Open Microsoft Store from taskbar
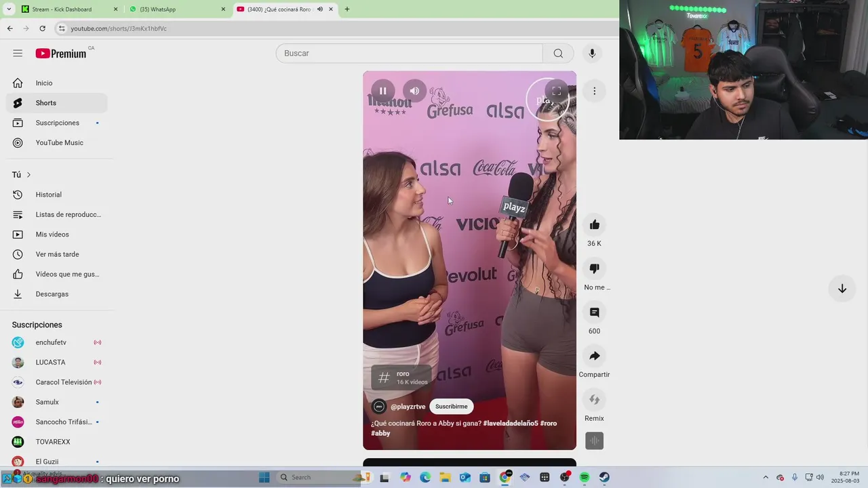Image resolution: width=868 pixels, height=488 pixels. pyautogui.click(x=485, y=477)
